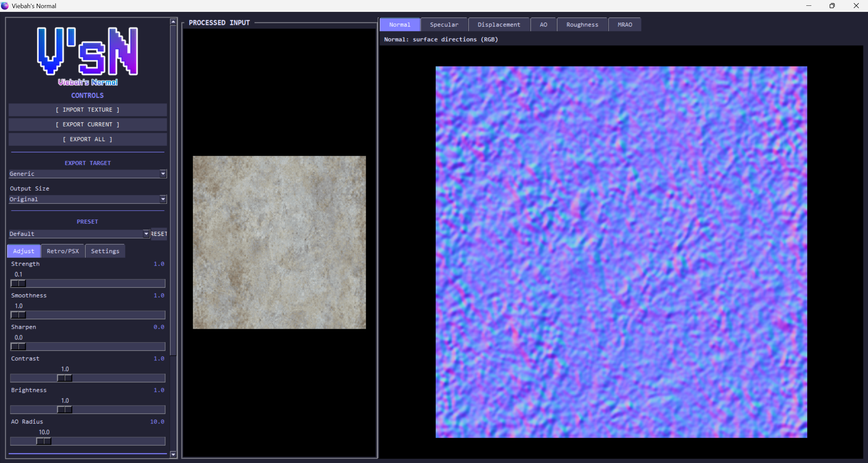Screen dimensions: 868x463
Task: Open the Retro/PSX settings tab
Action: (x=63, y=251)
